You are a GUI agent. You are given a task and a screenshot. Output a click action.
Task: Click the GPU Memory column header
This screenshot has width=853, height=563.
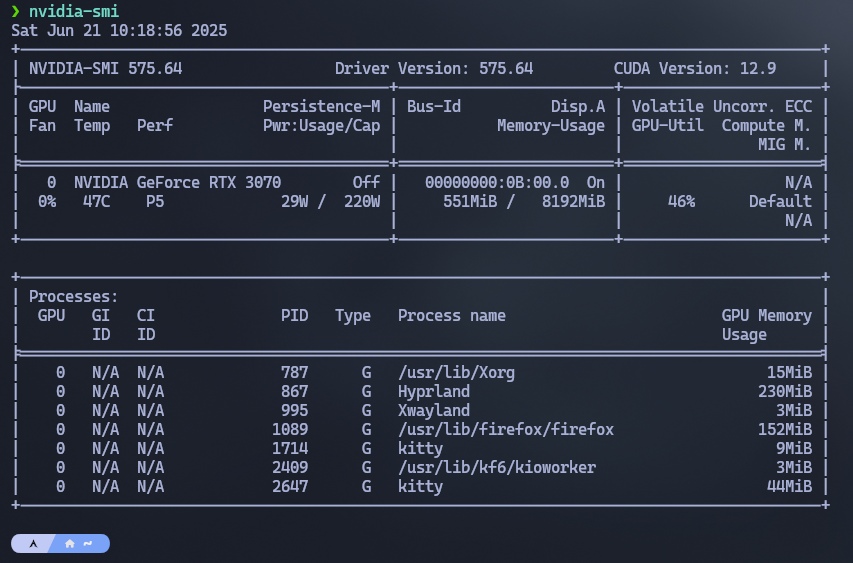(767, 315)
